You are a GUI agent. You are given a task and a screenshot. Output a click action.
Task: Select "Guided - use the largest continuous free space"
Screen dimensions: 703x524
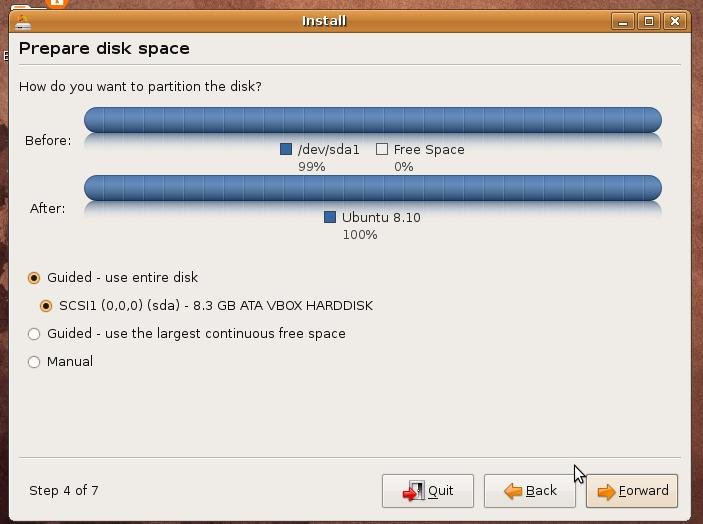coord(34,333)
